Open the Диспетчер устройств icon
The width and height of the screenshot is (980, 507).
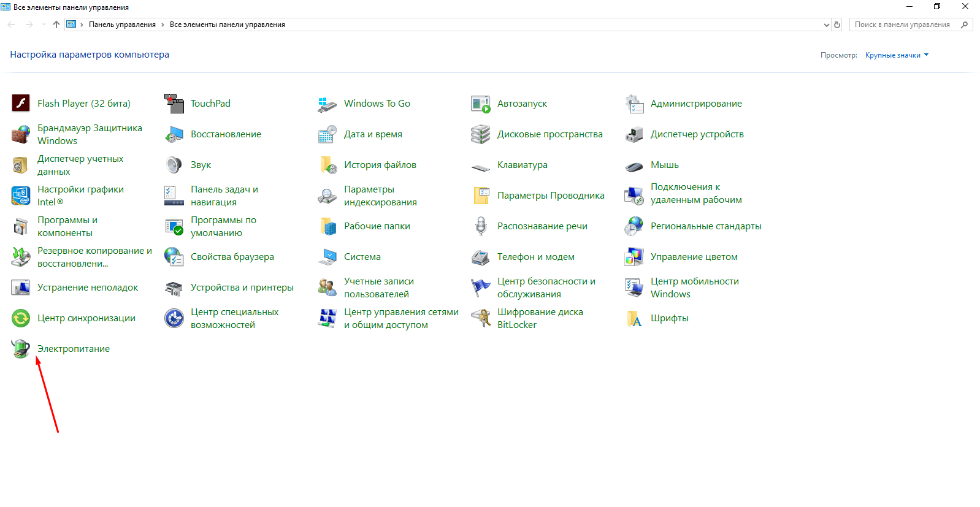(634, 134)
